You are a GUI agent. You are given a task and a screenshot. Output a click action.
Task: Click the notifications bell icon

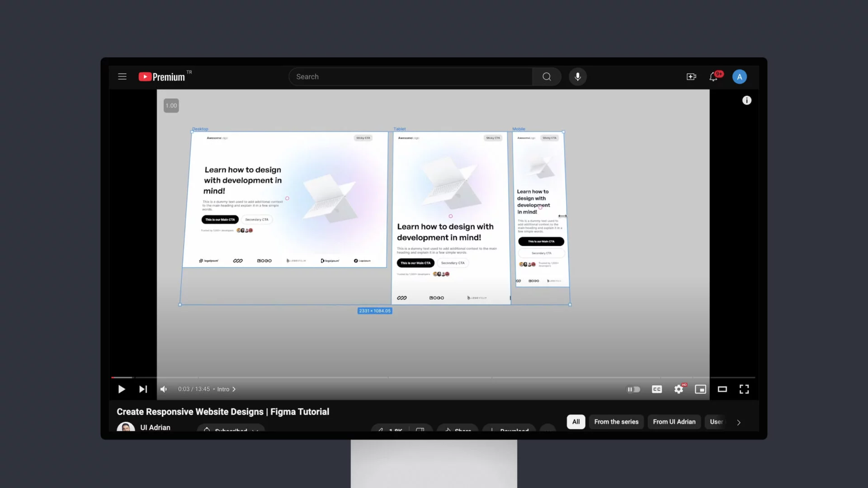[713, 76]
